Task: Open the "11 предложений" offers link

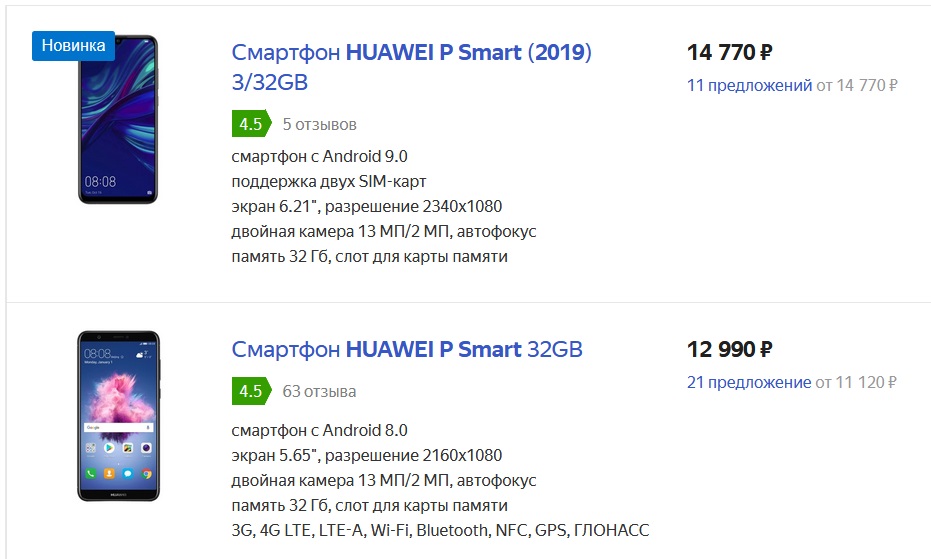Action: [x=749, y=85]
